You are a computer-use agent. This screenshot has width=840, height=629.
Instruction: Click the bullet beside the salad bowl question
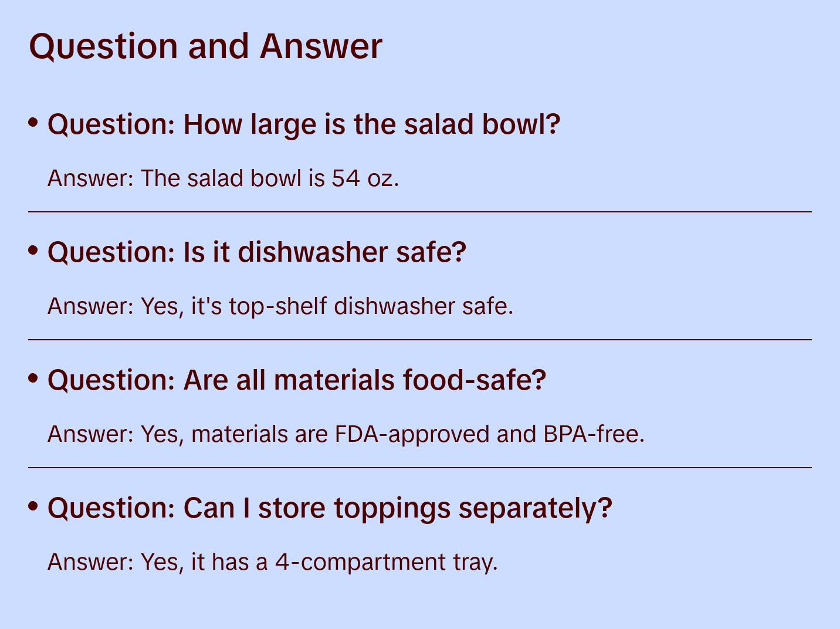pos(33,122)
